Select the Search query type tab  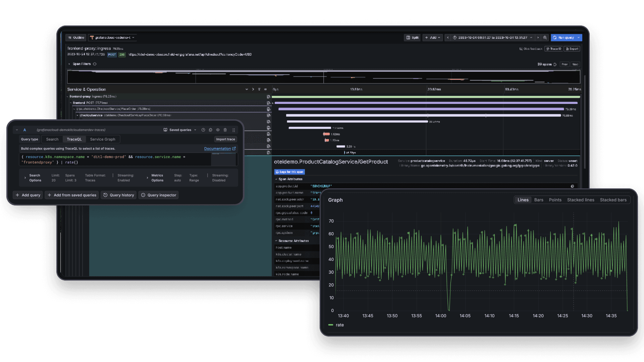click(52, 139)
